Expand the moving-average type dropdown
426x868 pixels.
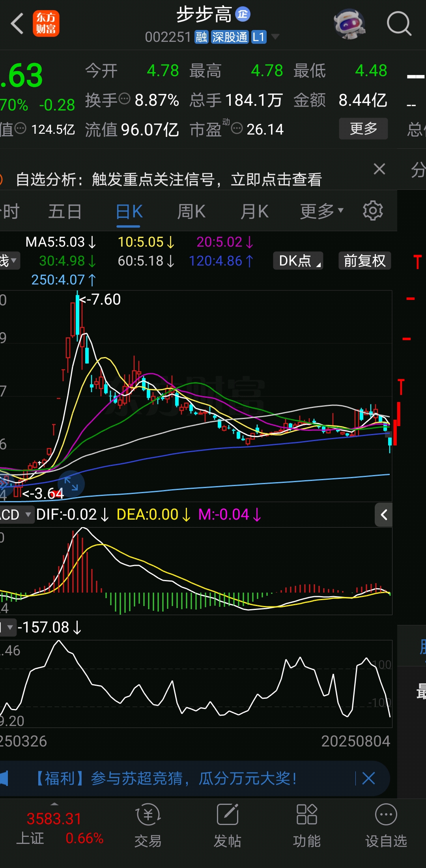coord(9,260)
